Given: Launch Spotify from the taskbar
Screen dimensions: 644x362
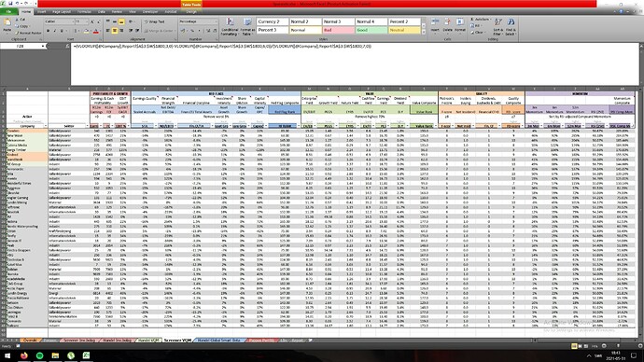Looking at the screenshot, I should 39,355.
